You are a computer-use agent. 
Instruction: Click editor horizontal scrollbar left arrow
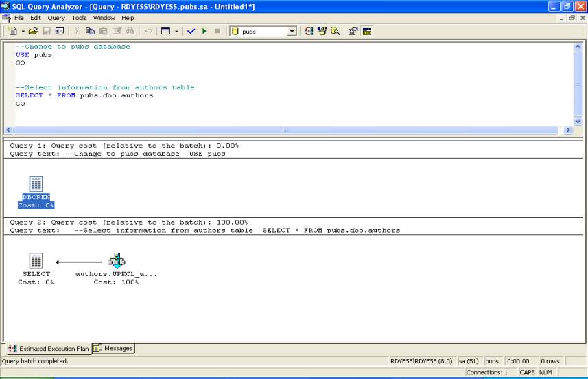pyautogui.click(x=8, y=130)
